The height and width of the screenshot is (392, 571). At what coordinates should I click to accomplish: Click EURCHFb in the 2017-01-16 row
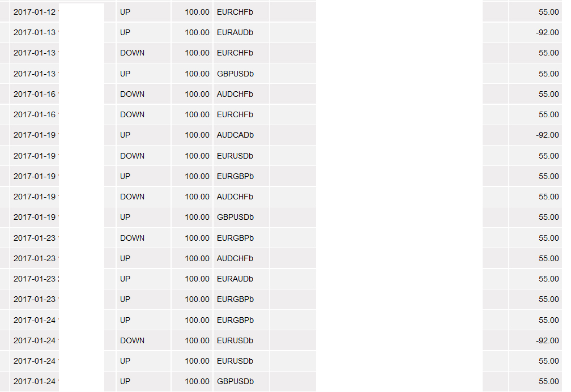pyautogui.click(x=235, y=114)
